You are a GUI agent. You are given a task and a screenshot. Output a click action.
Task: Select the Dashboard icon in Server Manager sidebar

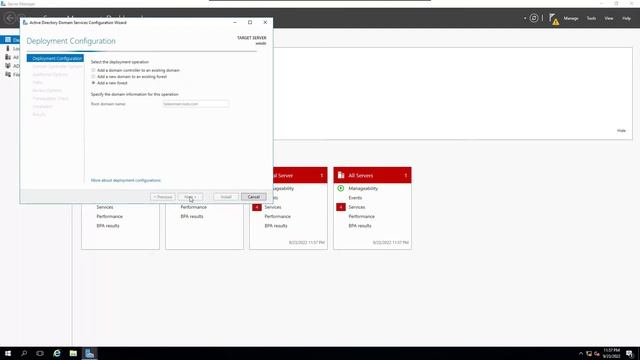click(x=8, y=40)
